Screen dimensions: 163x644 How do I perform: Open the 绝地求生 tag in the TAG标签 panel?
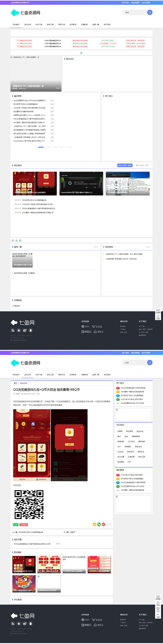pos(141,452)
